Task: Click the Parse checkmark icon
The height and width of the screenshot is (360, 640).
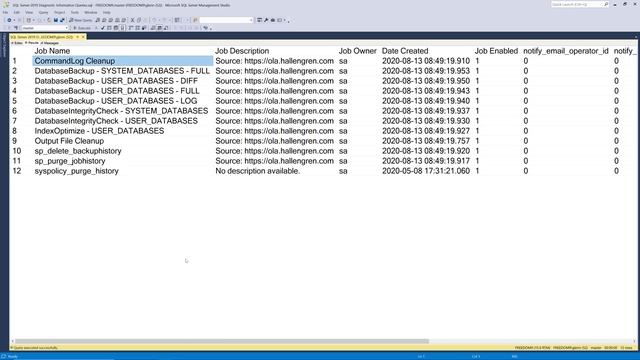Action: 103,28
